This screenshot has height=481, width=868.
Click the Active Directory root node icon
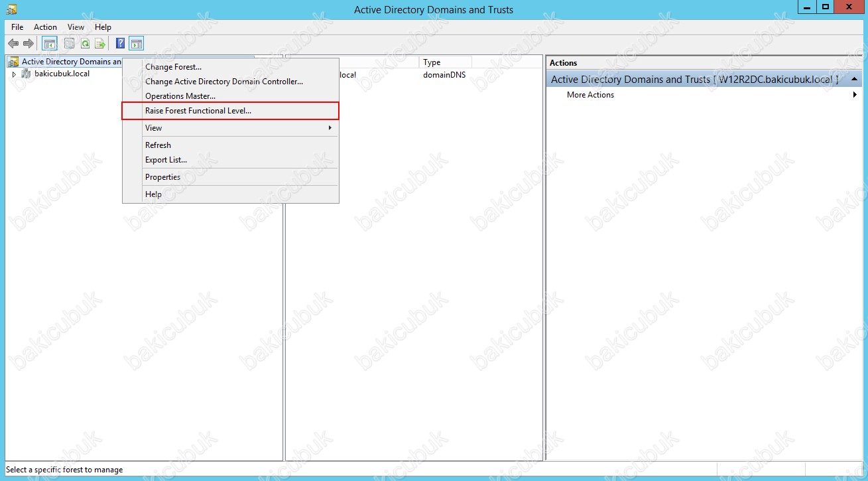coord(13,62)
